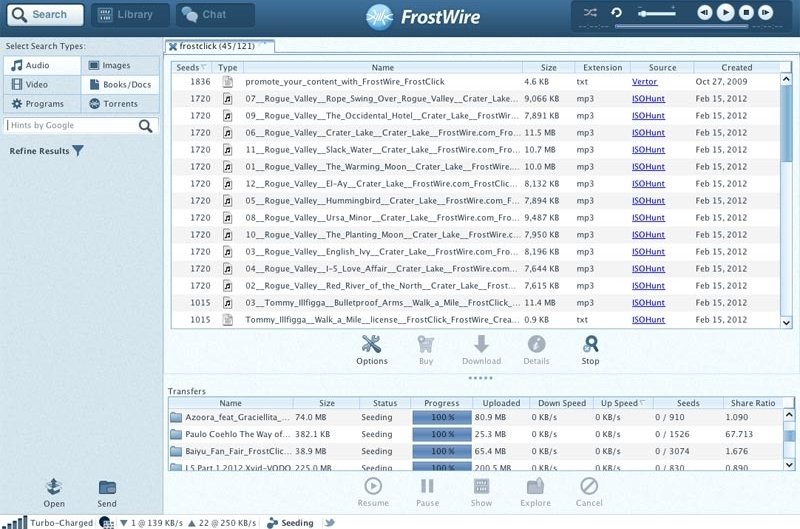Sort results by Size column
800x529 pixels.
pyautogui.click(x=548, y=67)
